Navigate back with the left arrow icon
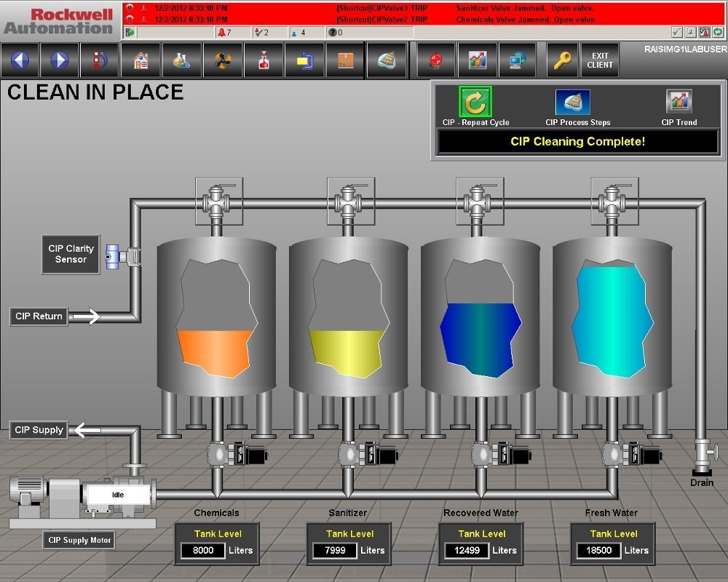 (x=20, y=60)
